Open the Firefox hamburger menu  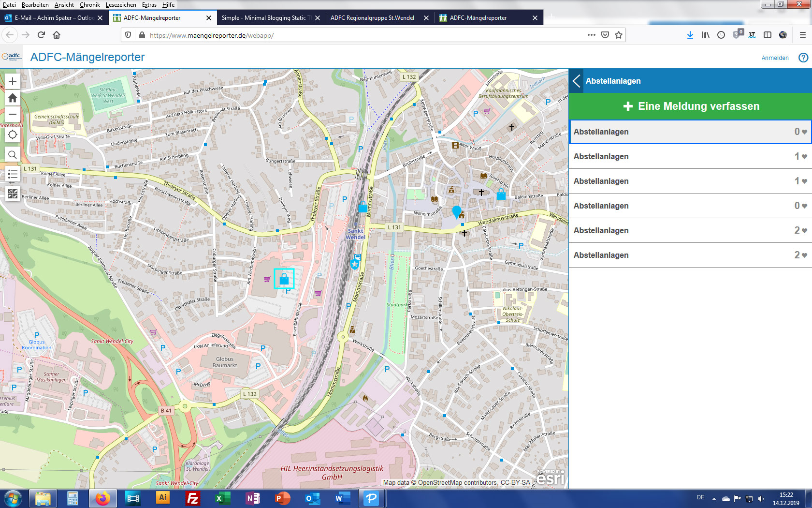tap(803, 35)
